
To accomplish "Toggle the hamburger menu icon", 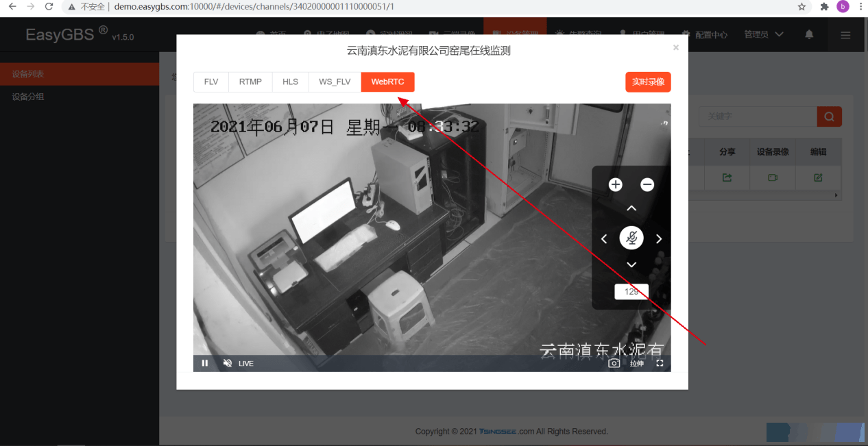I will pyautogui.click(x=846, y=35).
